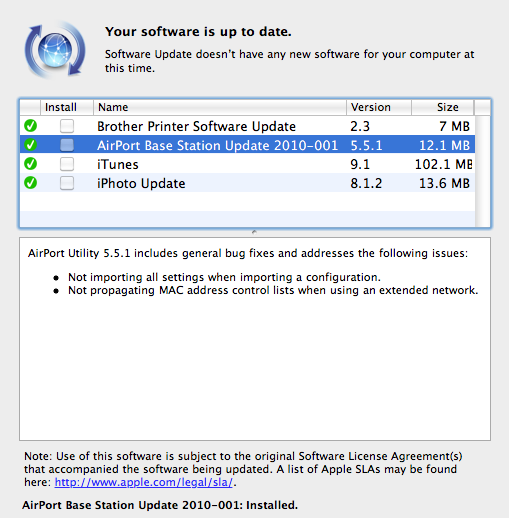This screenshot has height=518, width=509.
Task: Sort updates by Size column header
Action: tap(443, 107)
